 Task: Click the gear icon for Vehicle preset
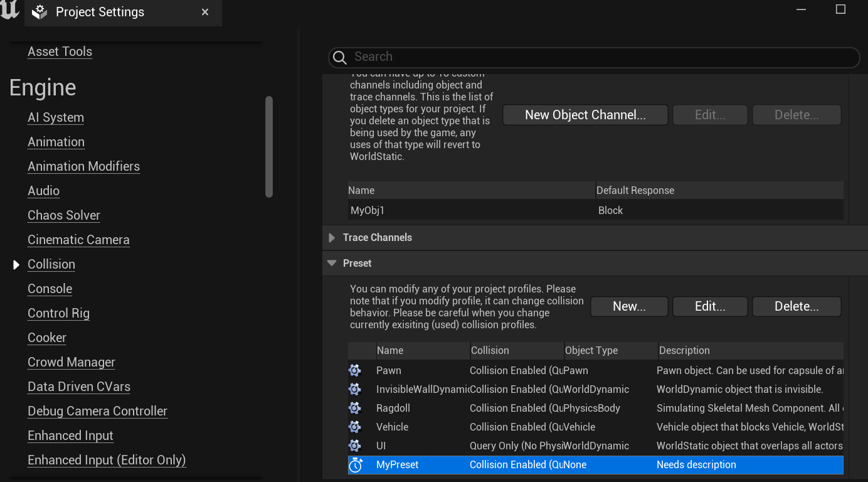click(x=355, y=427)
